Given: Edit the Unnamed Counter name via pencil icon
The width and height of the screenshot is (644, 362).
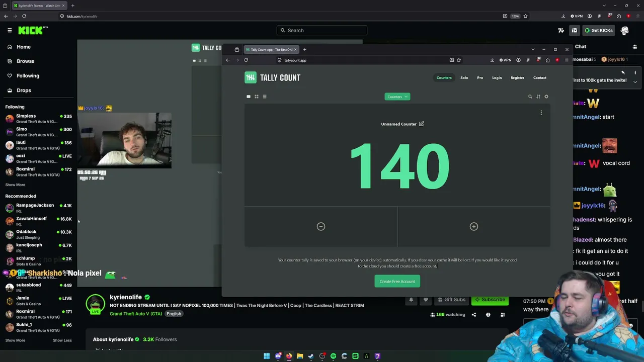Looking at the screenshot, I should [421, 124].
